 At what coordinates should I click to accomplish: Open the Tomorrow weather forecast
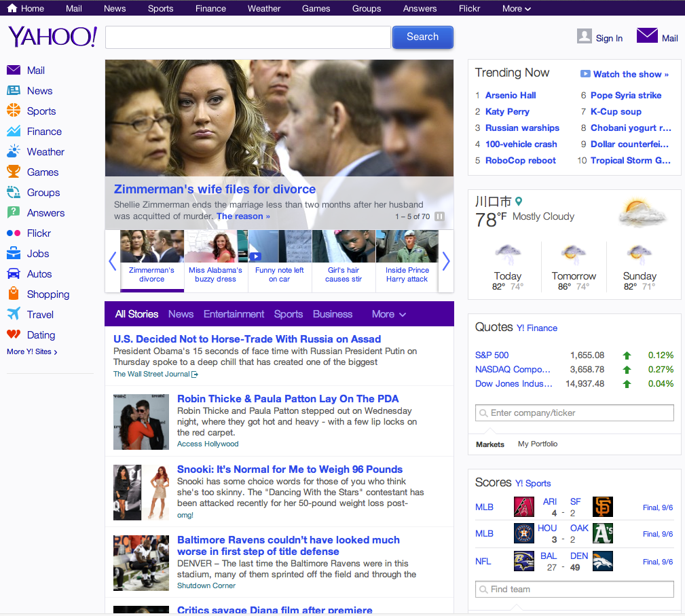574,266
